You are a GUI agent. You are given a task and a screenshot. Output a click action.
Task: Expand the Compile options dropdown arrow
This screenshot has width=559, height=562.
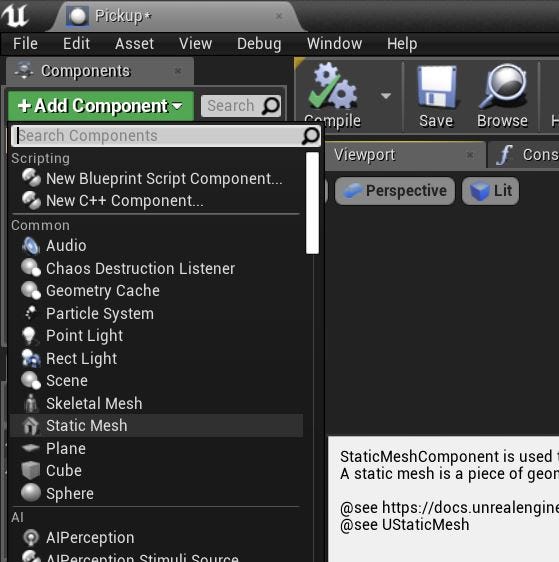[386, 96]
